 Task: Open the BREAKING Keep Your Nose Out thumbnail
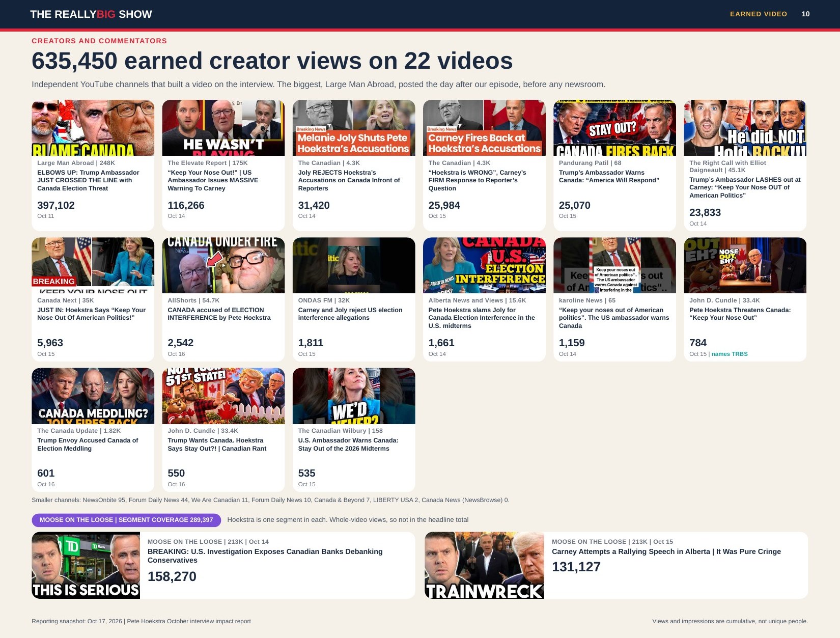[93, 265]
